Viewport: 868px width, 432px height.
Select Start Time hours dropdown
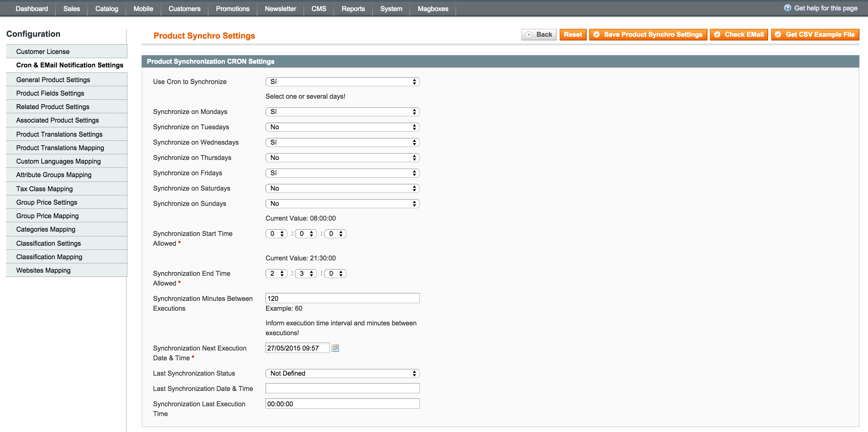click(276, 233)
